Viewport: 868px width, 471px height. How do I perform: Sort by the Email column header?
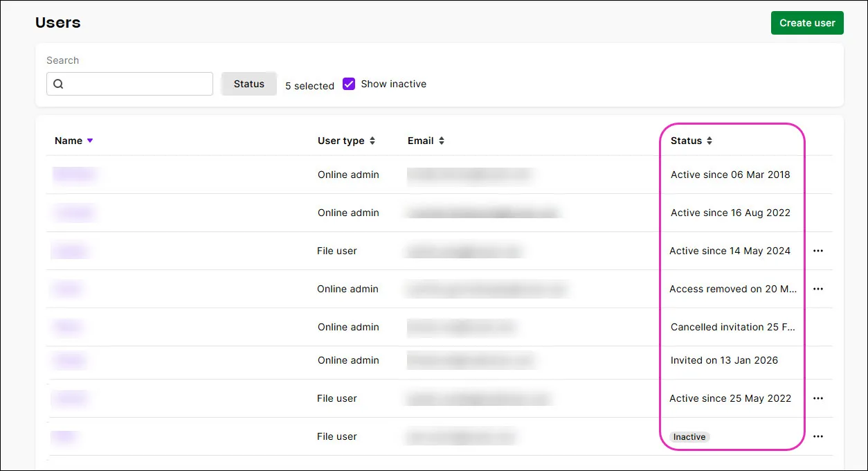pyautogui.click(x=426, y=141)
